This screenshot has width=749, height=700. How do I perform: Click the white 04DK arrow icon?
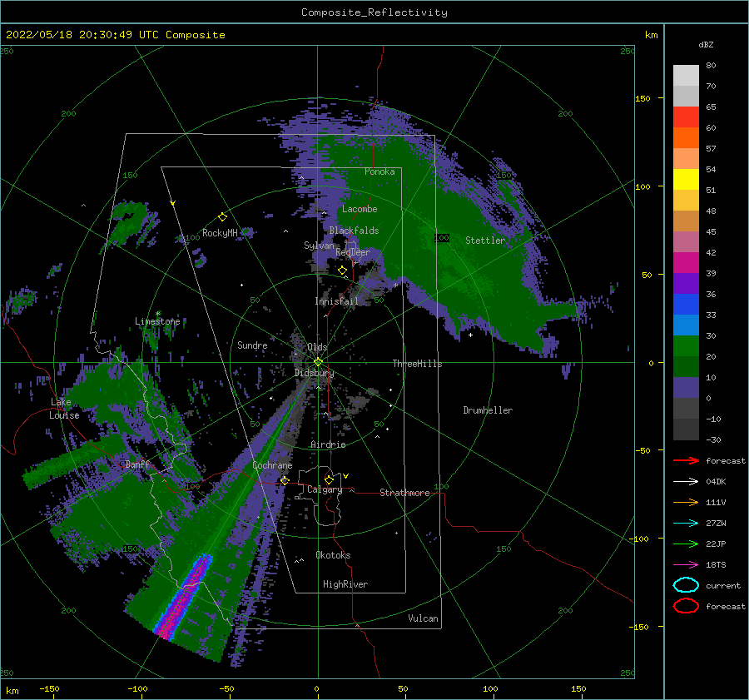pyautogui.click(x=686, y=482)
